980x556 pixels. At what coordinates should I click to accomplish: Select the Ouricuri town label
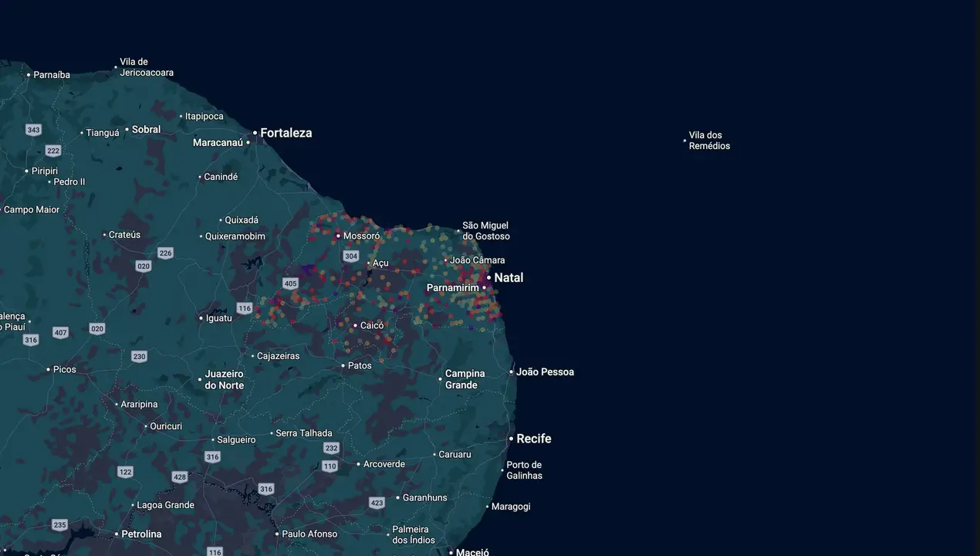[166, 426]
